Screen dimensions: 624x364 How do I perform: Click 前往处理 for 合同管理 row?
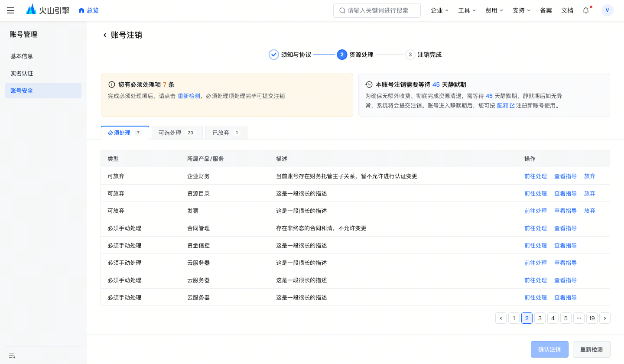coord(536,228)
